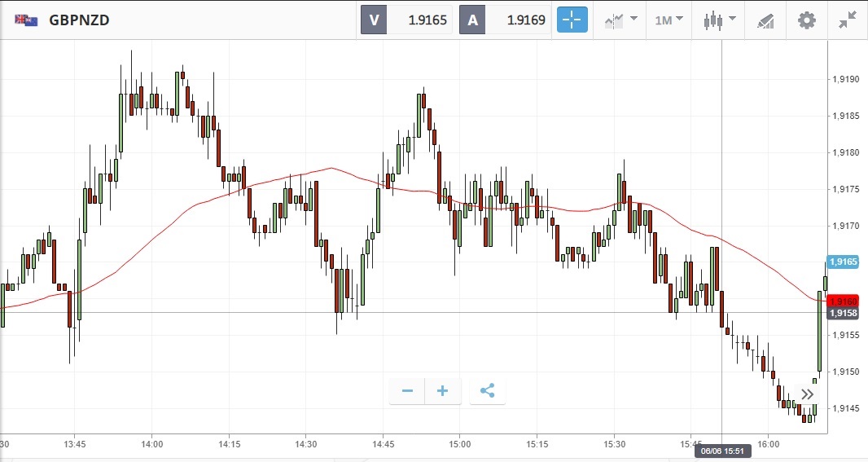This screenshot has width=868, height=462.
Task: Select the GBPNZD symbol title
Action: [x=79, y=20]
